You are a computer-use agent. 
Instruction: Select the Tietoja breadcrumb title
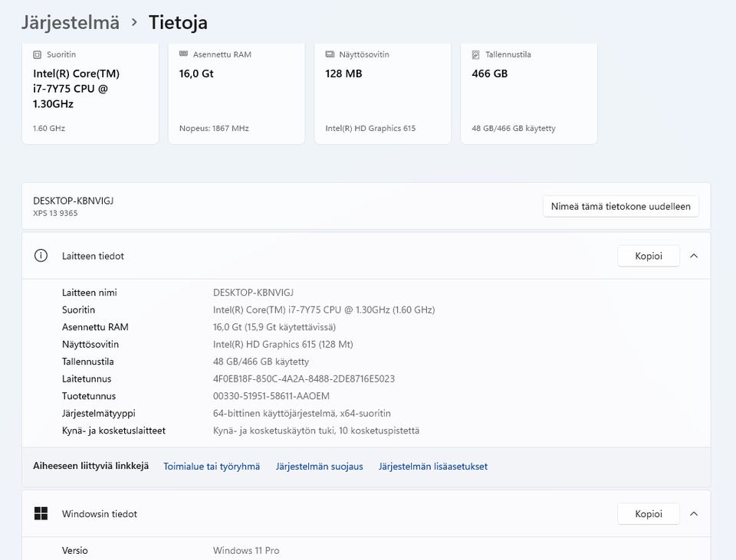point(178,22)
